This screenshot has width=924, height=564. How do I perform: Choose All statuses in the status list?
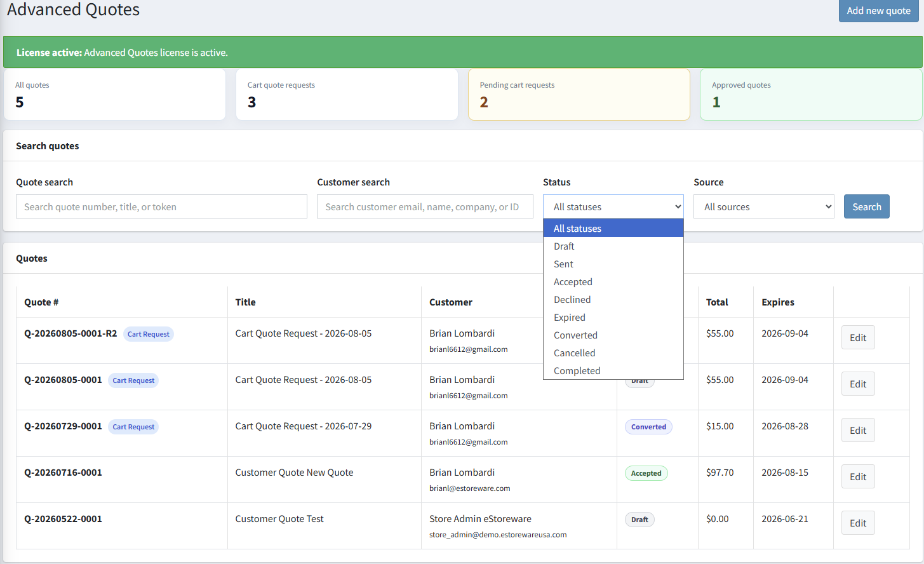coord(613,228)
